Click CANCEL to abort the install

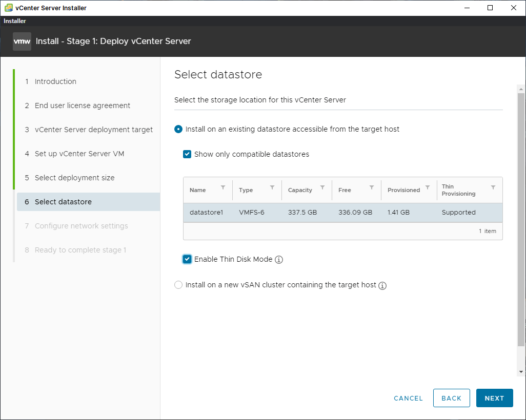pyautogui.click(x=408, y=398)
